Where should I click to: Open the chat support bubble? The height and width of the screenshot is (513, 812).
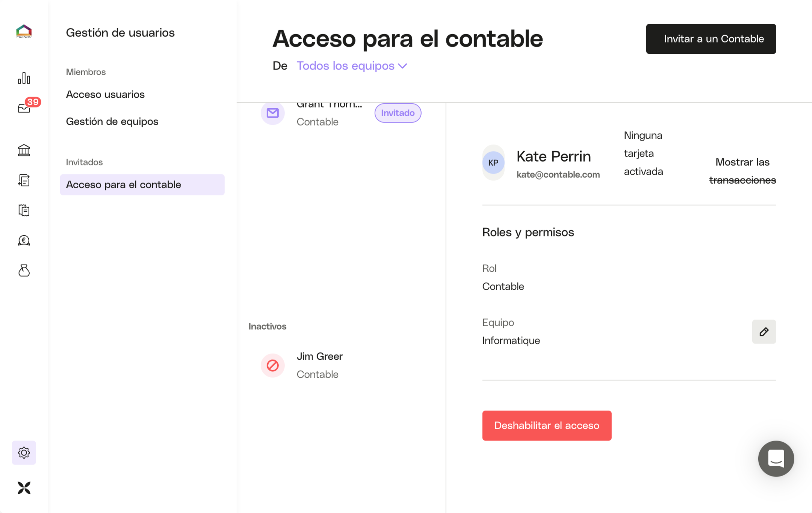click(776, 459)
